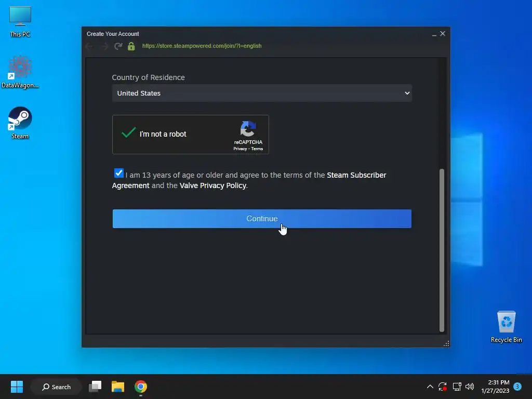The width and height of the screenshot is (532, 399).
Task: Uncheck the 13 years of age agreement checkbox
Action: point(119,174)
